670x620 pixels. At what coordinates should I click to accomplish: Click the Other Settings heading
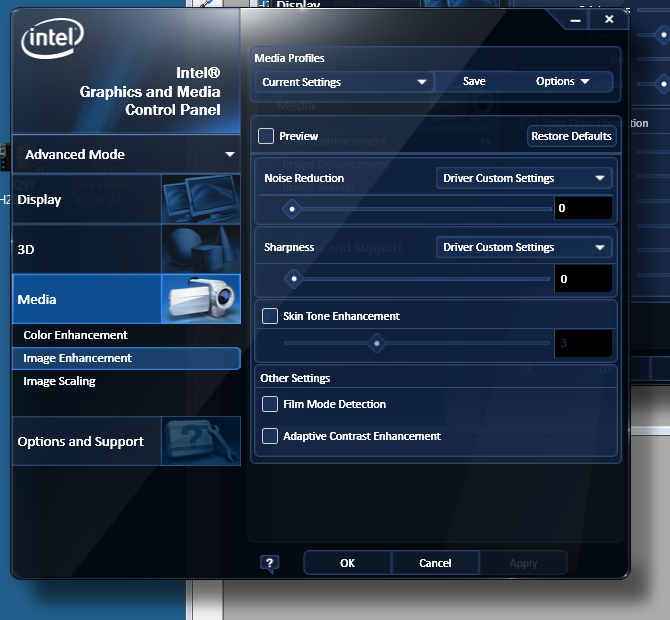click(x=295, y=378)
